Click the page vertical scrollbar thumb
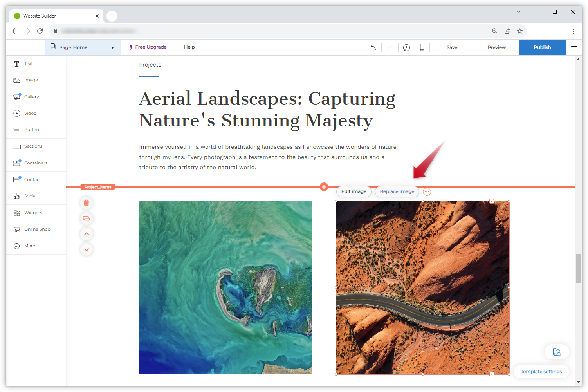This screenshot has height=392, width=588. tap(578, 268)
